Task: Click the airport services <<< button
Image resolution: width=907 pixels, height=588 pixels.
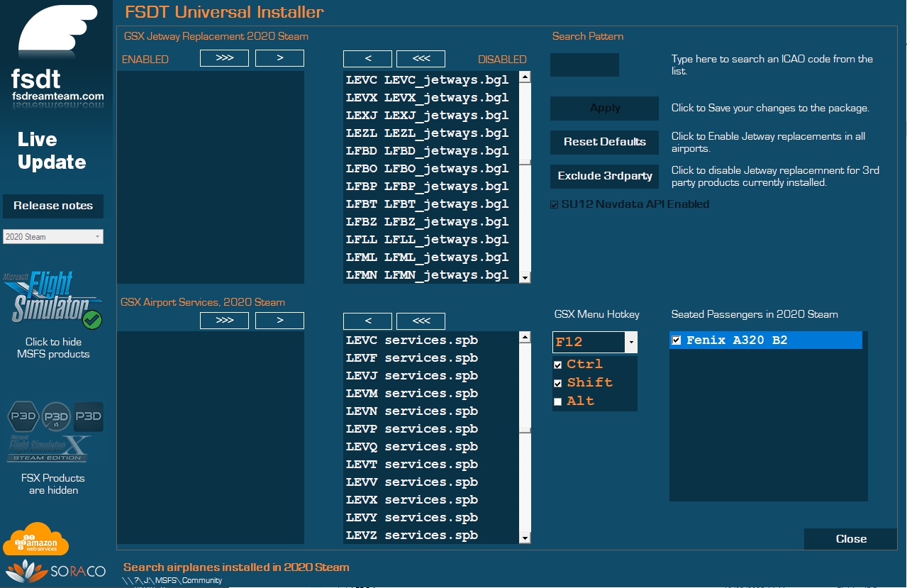Action: (x=421, y=321)
